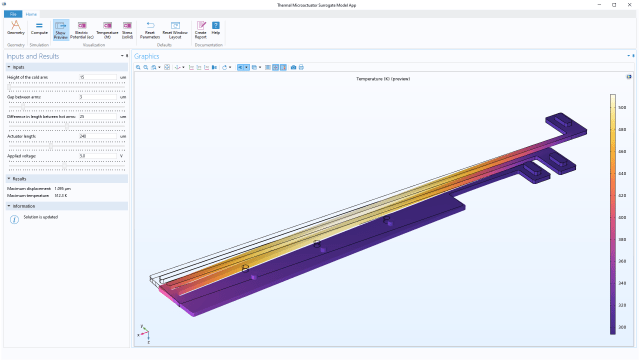Open the Geometry view from the ribbon
The image size is (640, 360).
pos(16,28)
